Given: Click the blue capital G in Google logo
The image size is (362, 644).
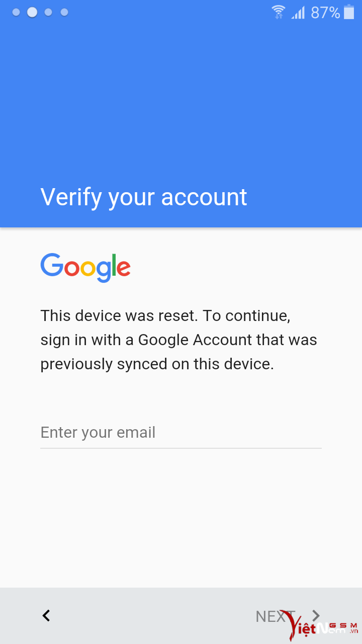Looking at the screenshot, I should click(x=52, y=265).
